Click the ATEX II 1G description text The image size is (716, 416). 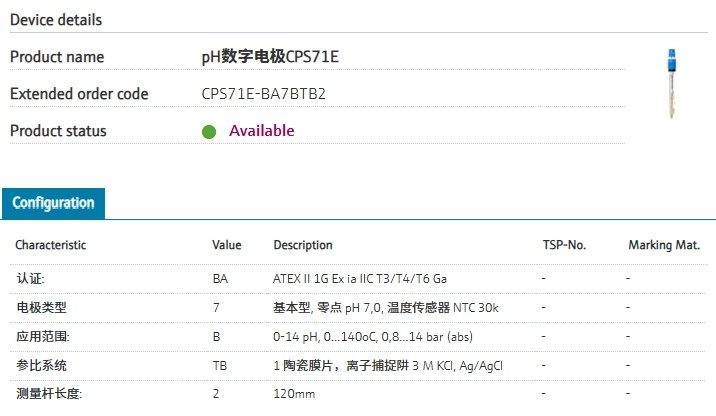360,279
